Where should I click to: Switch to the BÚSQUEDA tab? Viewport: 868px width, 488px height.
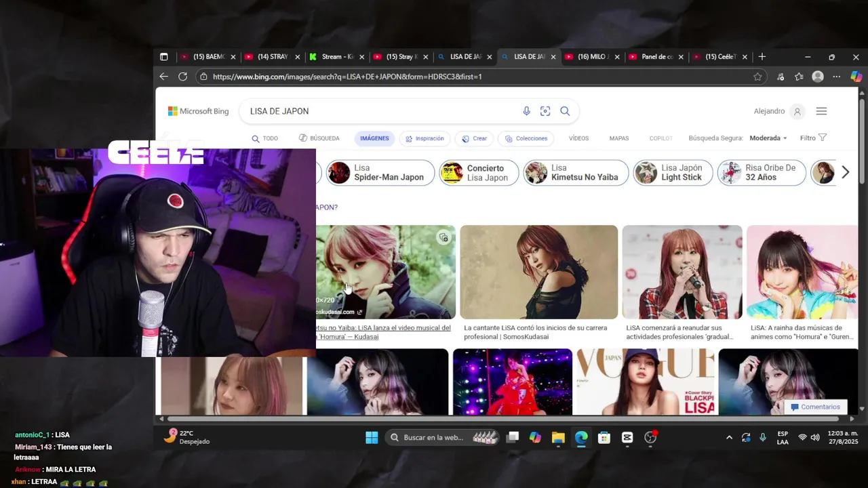click(x=319, y=138)
